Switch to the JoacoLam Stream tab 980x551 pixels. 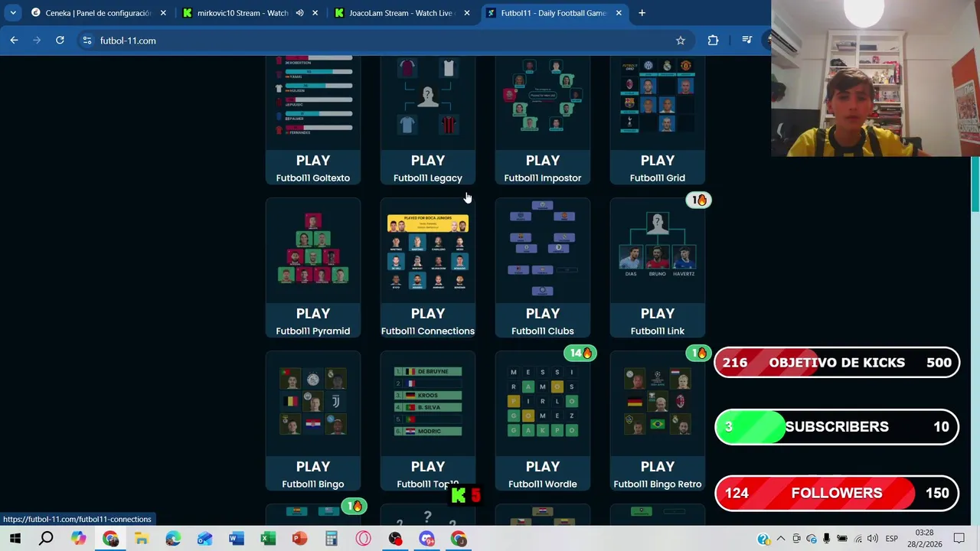[401, 13]
